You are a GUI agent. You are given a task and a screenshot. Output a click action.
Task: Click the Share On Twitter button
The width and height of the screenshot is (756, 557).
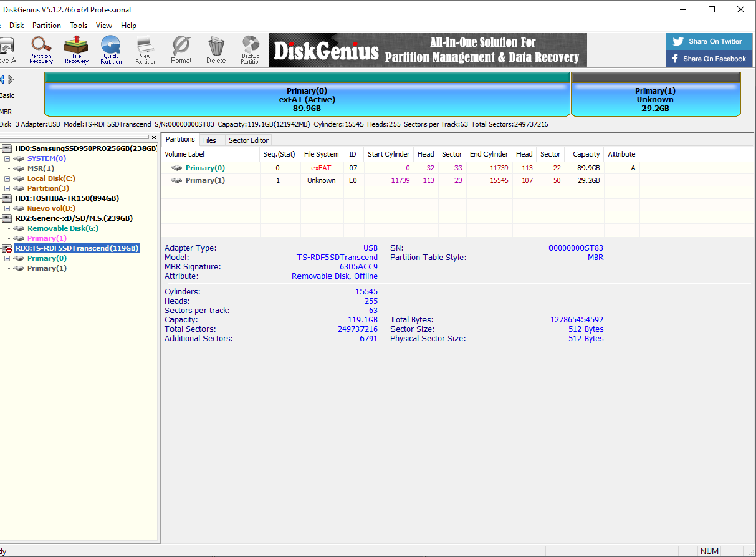tap(709, 41)
